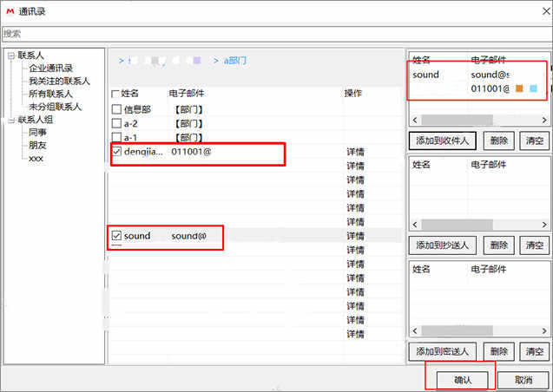Uncheck the sound contact checkbox
Image resolution: width=553 pixels, height=392 pixels.
pyautogui.click(x=116, y=236)
